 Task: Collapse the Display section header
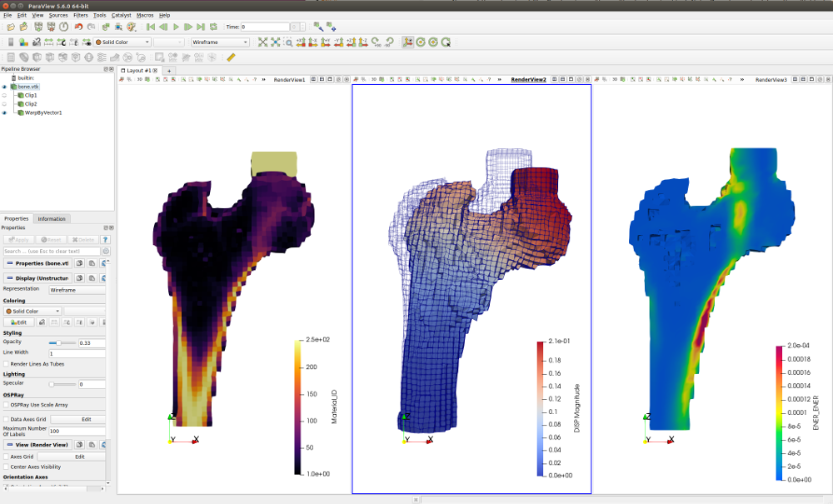37,278
